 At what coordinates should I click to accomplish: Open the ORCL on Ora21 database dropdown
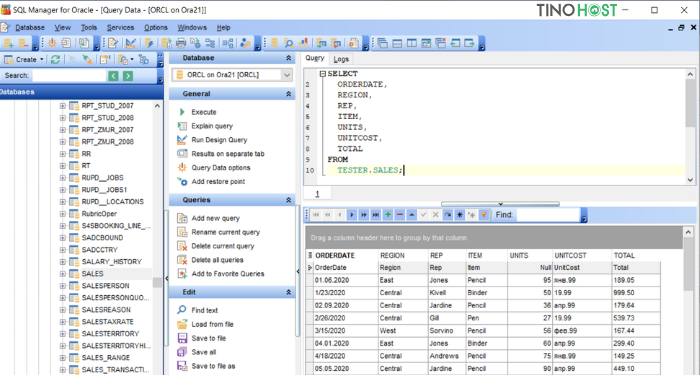(x=287, y=75)
